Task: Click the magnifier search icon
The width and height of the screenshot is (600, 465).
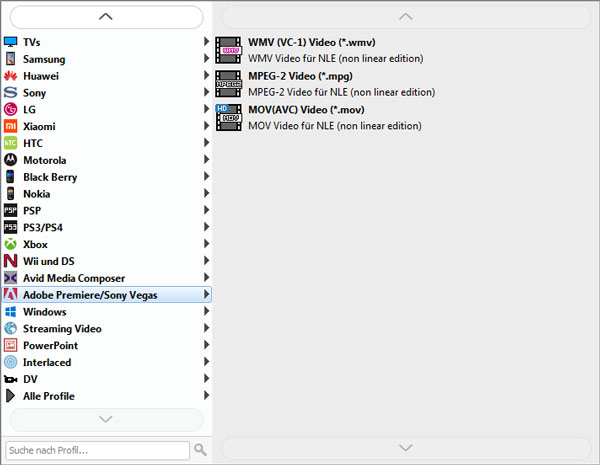Action: pyautogui.click(x=201, y=450)
